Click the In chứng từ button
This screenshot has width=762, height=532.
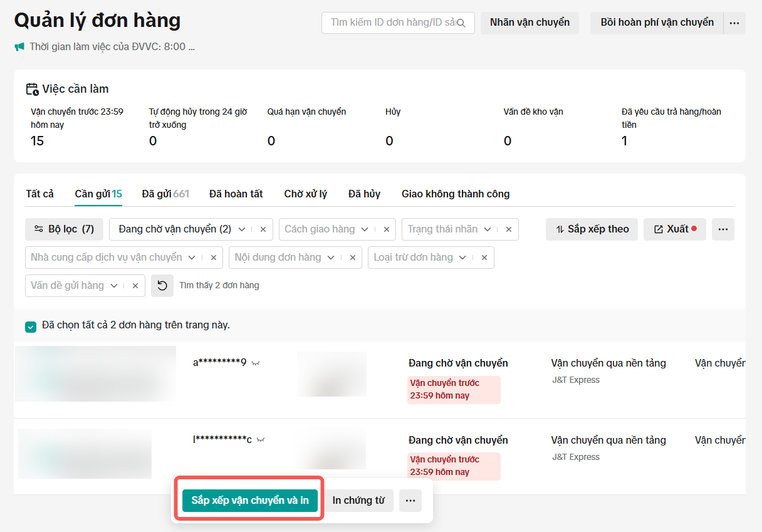tap(358, 501)
